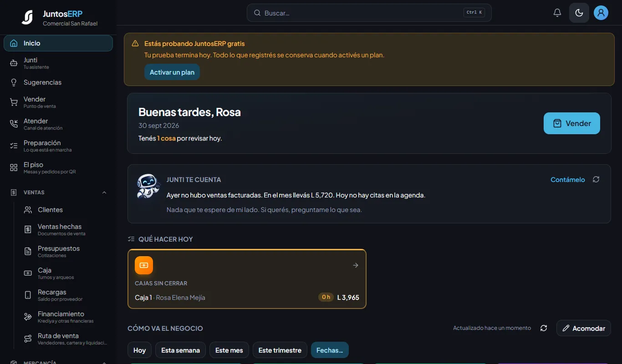Open Ventas hechas receipt icon

[x=28, y=230]
